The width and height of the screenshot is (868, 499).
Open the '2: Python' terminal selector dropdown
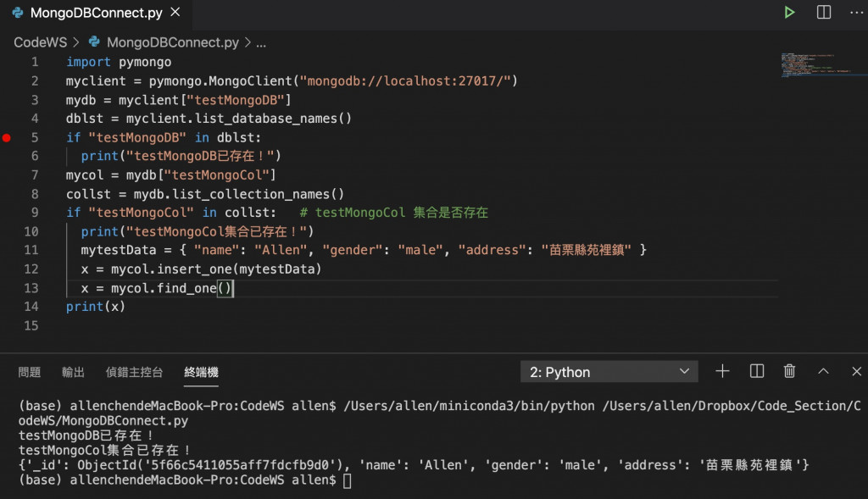pyautogui.click(x=609, y=372)
